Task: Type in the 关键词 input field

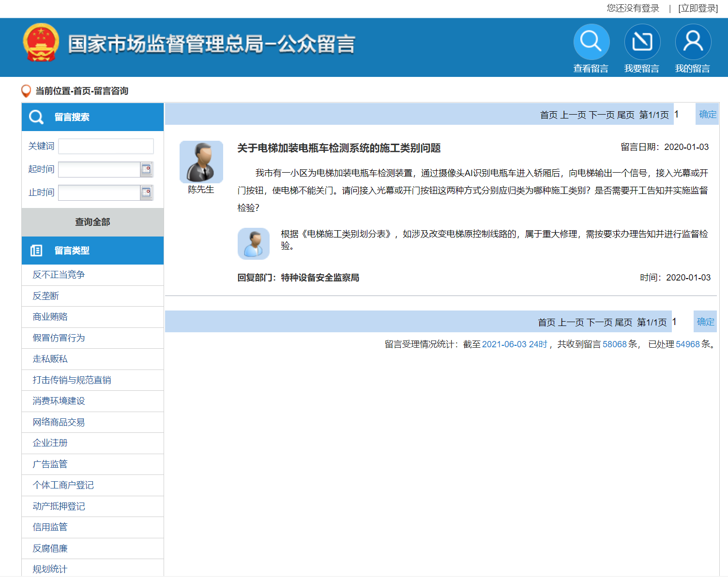Action: 106,146
